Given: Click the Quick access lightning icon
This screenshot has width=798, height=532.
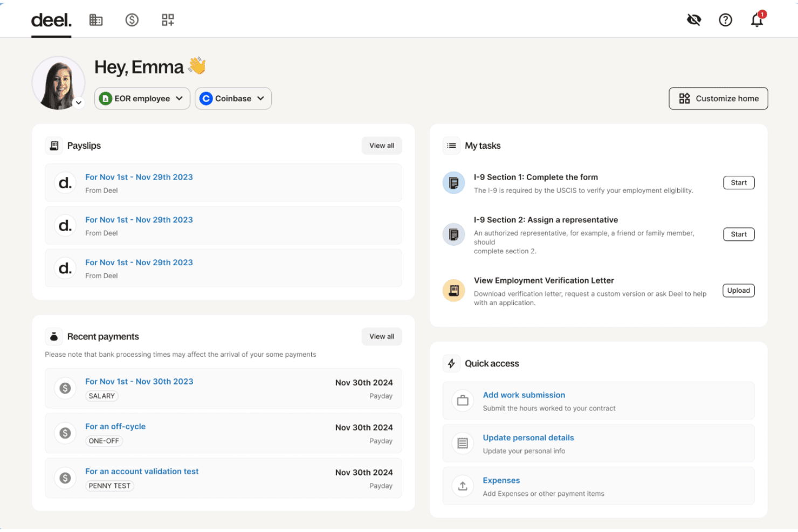Looking at the screenshot, I should click(452, 363).
